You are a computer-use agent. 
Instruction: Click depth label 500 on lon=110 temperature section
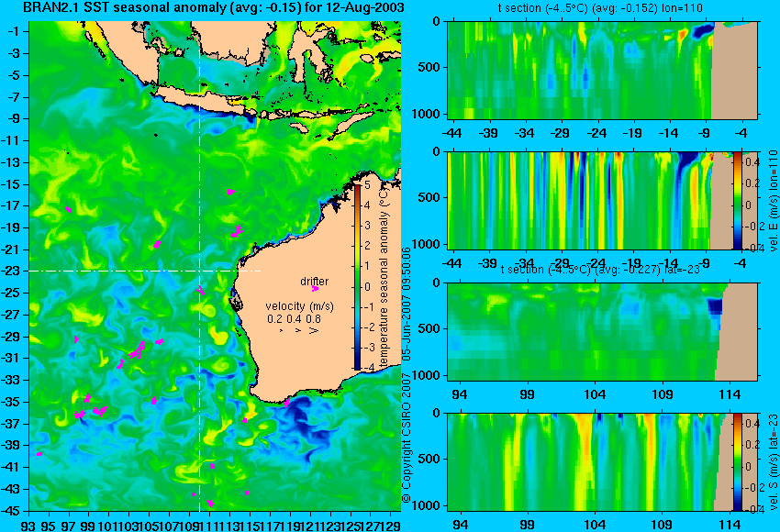click(429, 68)
